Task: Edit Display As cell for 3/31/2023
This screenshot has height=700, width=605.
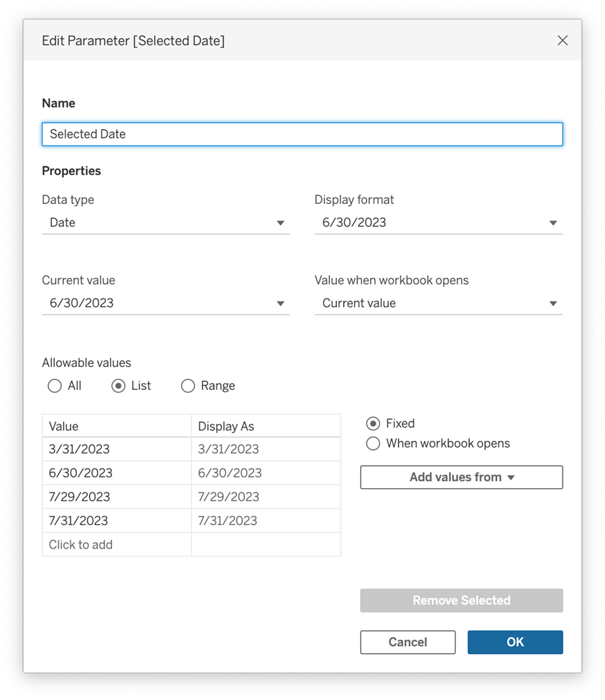Action: click(x=267, y=449)
